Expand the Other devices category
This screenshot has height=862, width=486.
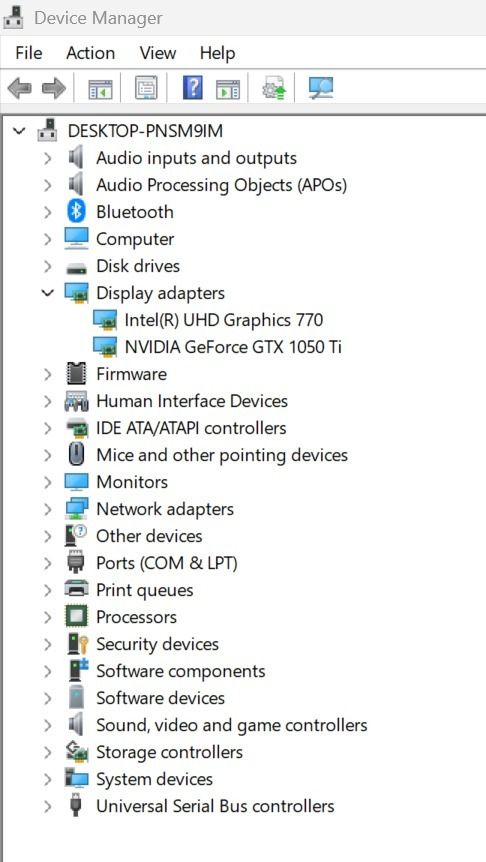coord(48,536)
